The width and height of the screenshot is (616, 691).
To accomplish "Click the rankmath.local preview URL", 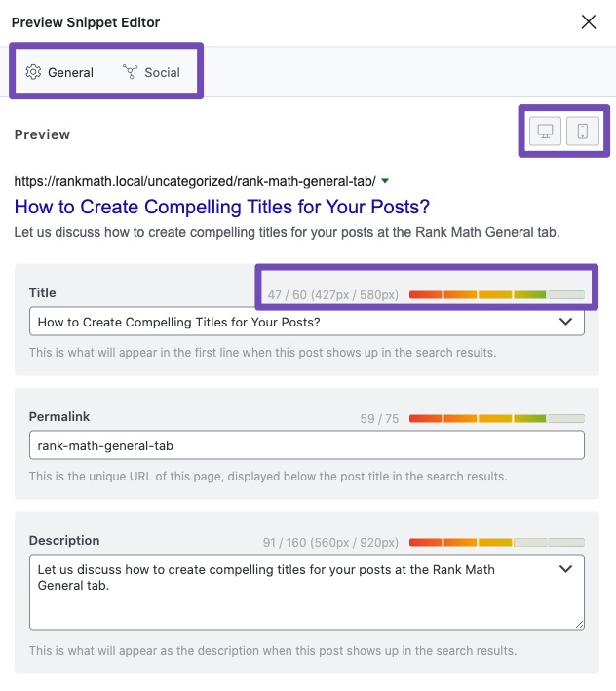I will point(195,181).
